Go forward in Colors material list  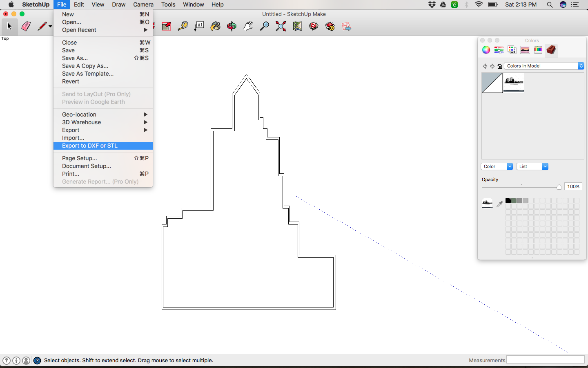coord(492,66)
